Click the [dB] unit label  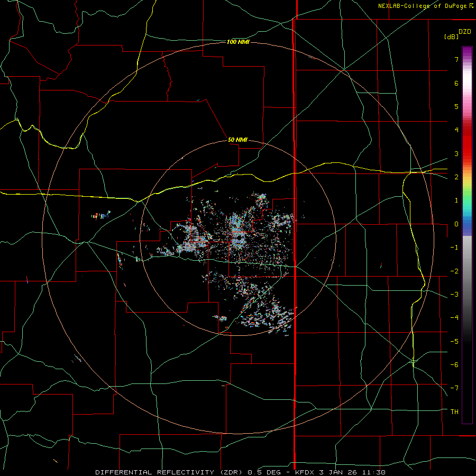pyautogui.click(x=451, y=36)
